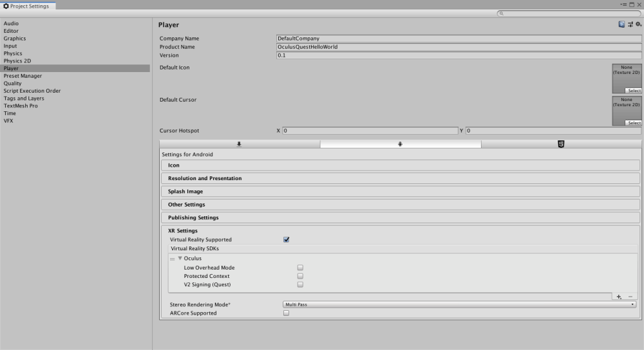Image resolution: width=644 pixels, height=350 pixels.
Task: Remove the selected VR SDK with minus
Action: pyautogui.click(x=630, y=297)
